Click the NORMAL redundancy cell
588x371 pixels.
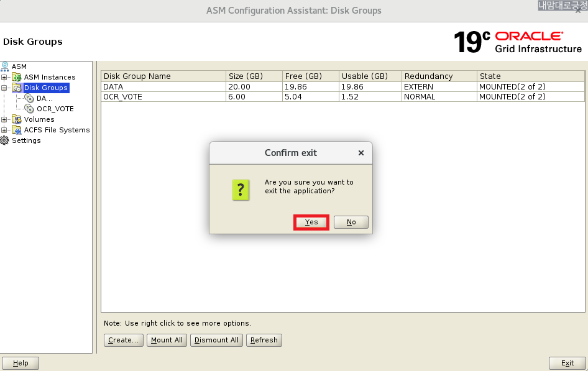point(439,97)
